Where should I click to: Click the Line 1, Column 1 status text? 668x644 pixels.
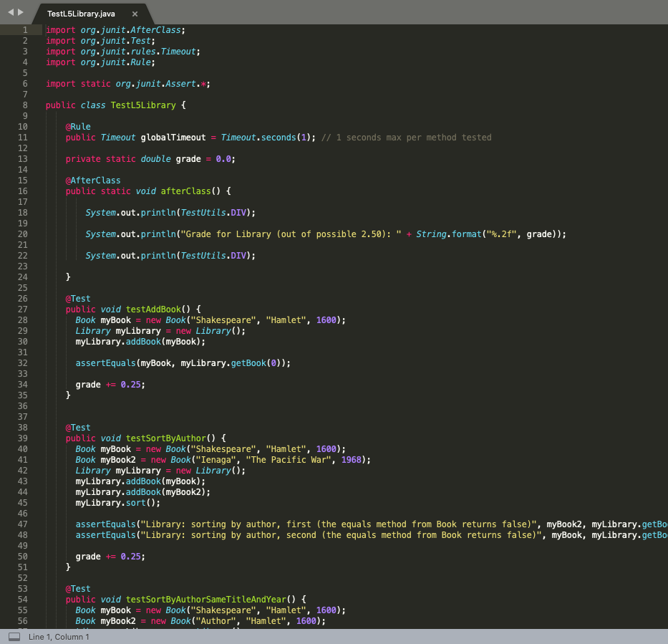click(59, 636)
